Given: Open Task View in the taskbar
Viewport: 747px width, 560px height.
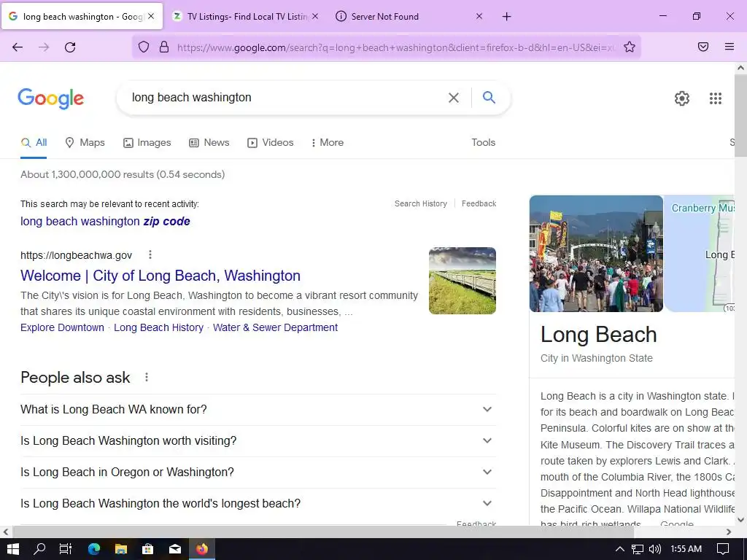Looking at the screenshot, I should (65, 549).
